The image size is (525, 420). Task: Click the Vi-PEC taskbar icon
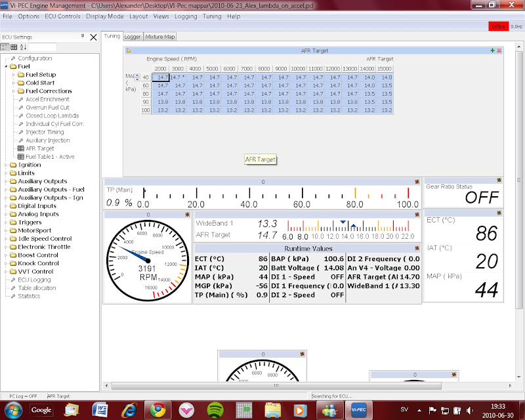(x=358, y=410)
